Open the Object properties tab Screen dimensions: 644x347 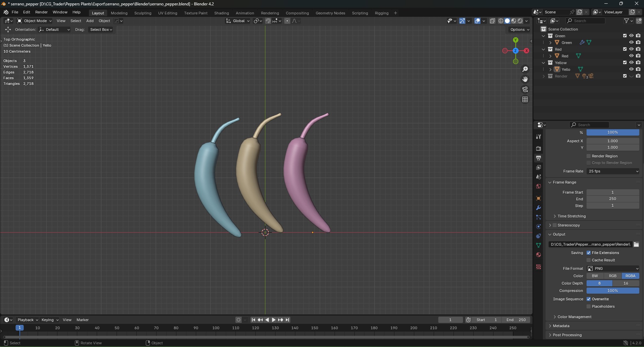click(539, 198)
